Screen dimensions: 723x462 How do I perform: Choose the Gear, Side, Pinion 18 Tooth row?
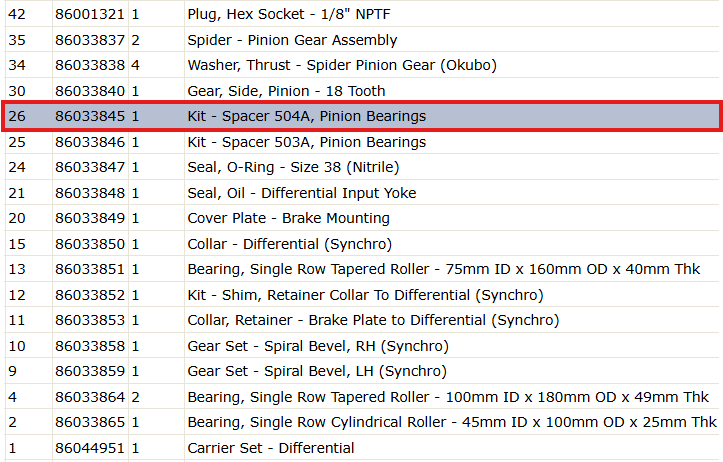362,91
